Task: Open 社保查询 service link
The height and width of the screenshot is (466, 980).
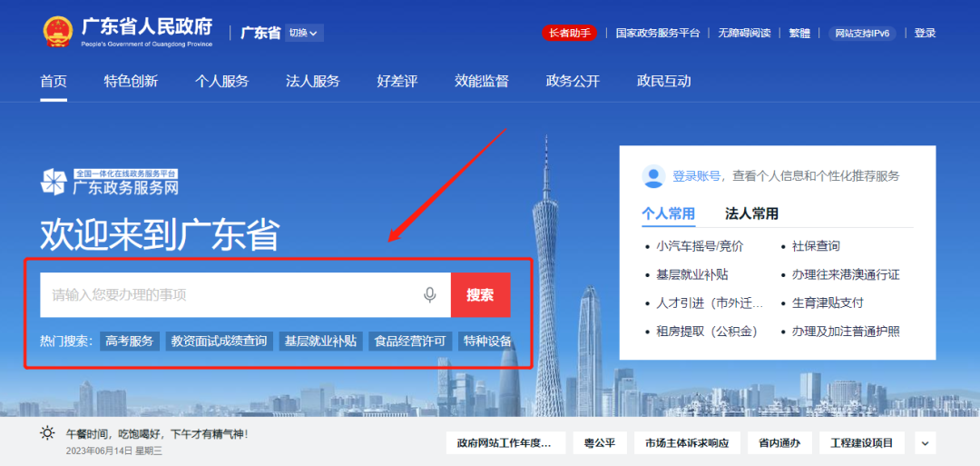Action: click(x=816, y=246)
